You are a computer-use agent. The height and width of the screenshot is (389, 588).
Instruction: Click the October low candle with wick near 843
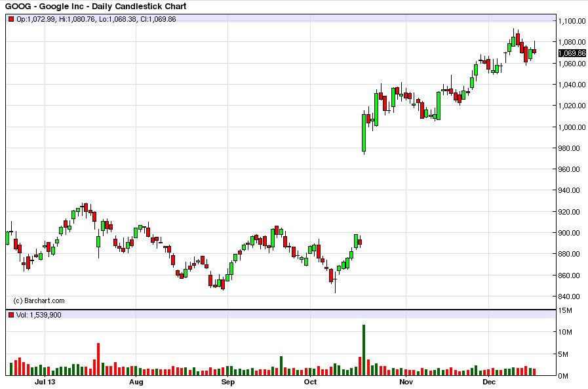[335, 284]
